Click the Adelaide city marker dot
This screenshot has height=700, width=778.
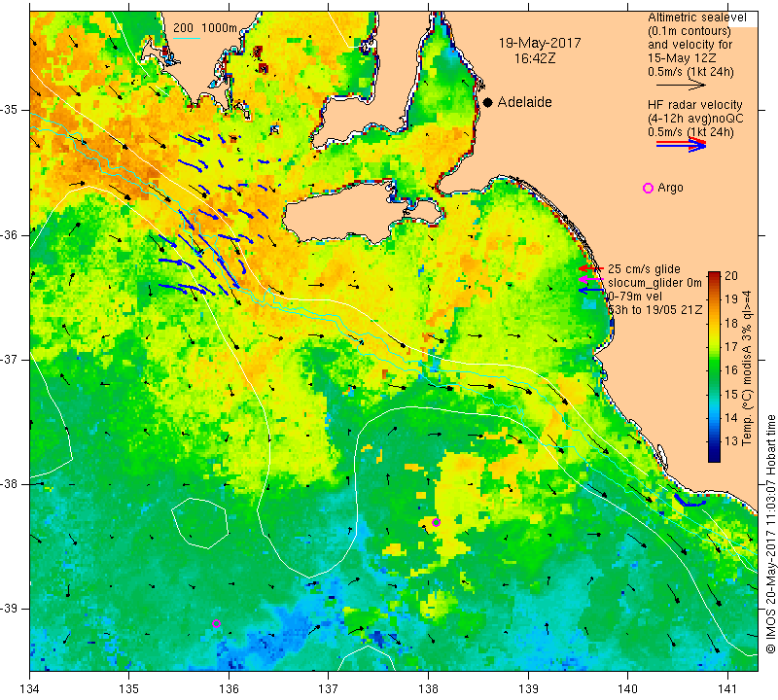tap(488, 102)
